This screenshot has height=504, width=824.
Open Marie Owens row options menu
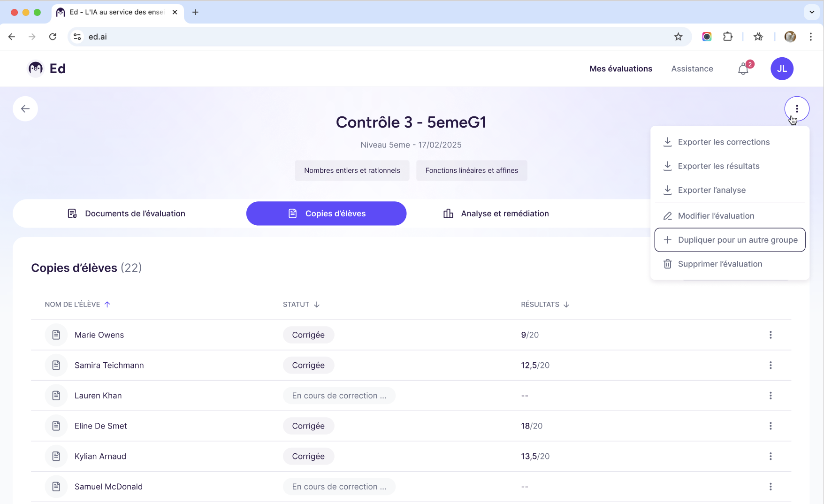click(x=771, y=335)
